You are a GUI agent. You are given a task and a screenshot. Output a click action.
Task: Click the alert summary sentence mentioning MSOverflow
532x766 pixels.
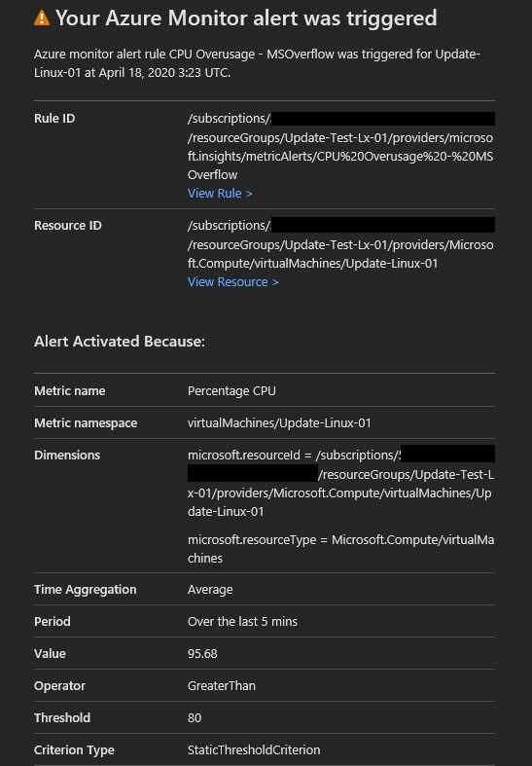[x=257, y=63]
